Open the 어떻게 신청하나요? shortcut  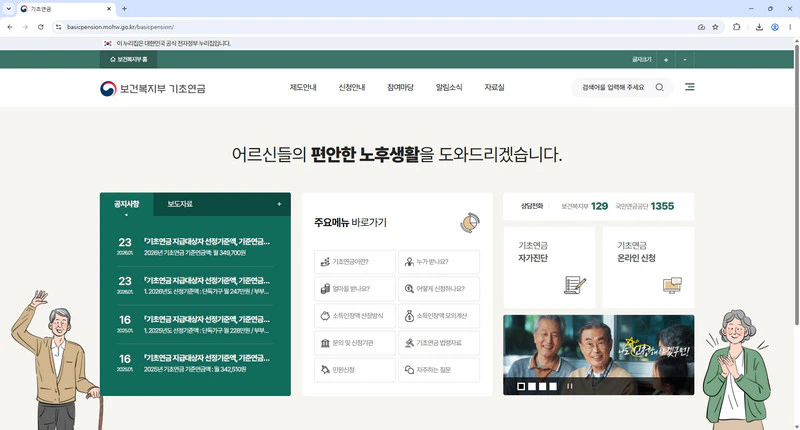pyautogui.click(x=439, y=289)
